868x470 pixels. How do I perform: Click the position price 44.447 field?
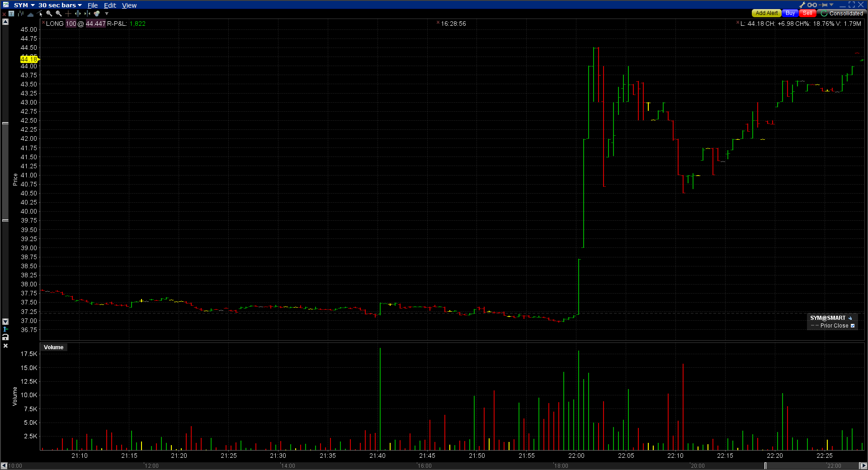point(95,24)
